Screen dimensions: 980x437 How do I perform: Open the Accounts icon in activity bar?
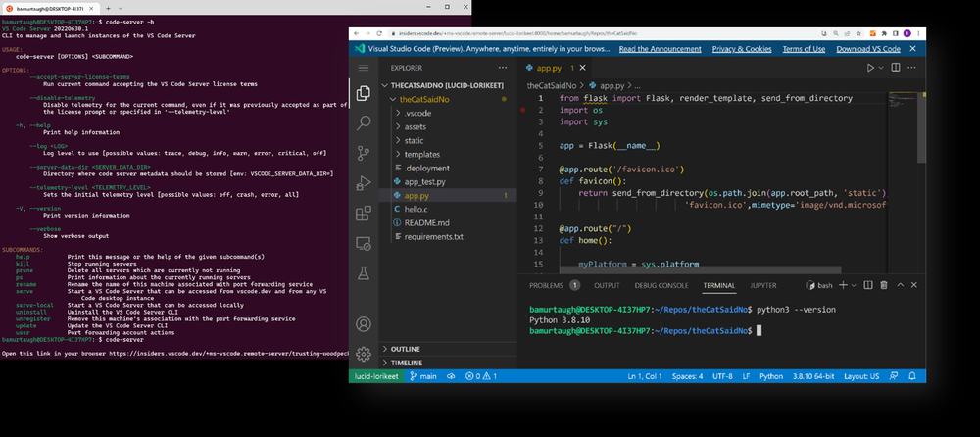tap(364, 324)
